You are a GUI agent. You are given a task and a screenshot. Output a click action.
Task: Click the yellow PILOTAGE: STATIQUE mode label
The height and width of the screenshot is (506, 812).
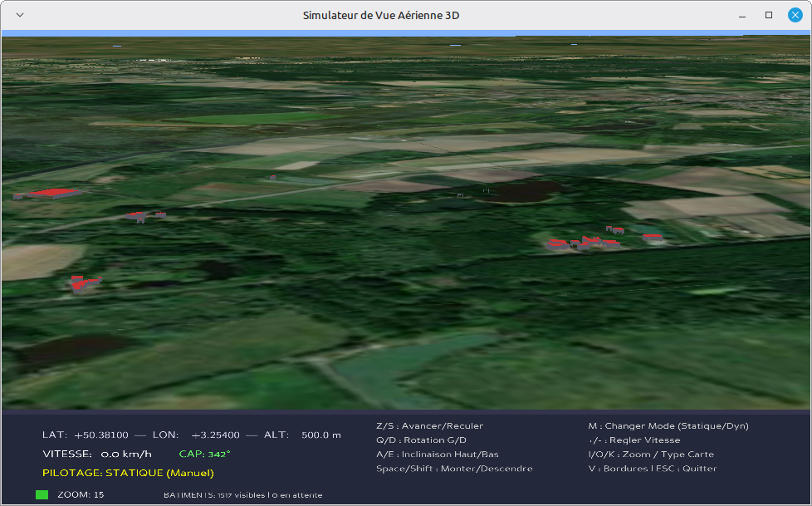coord(128,473)
